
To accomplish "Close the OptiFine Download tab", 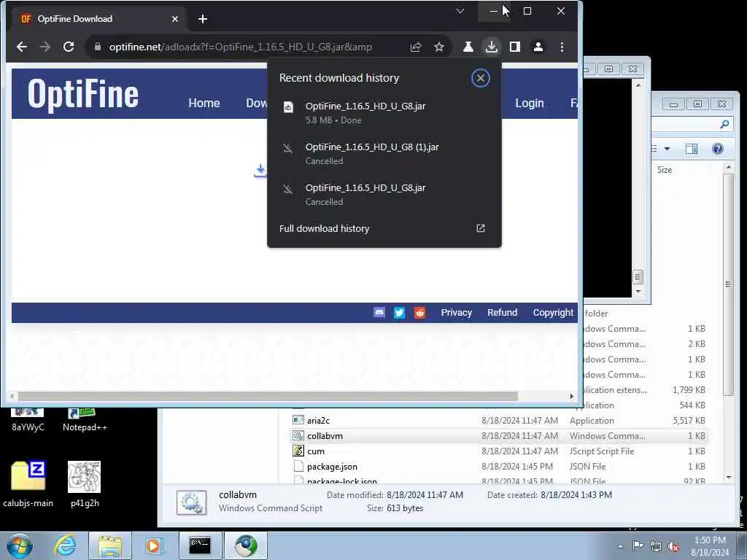I will [x=175, y=19].
